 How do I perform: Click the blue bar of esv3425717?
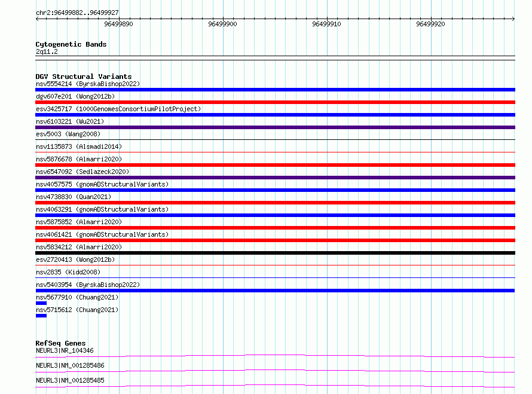click(275, 115)
